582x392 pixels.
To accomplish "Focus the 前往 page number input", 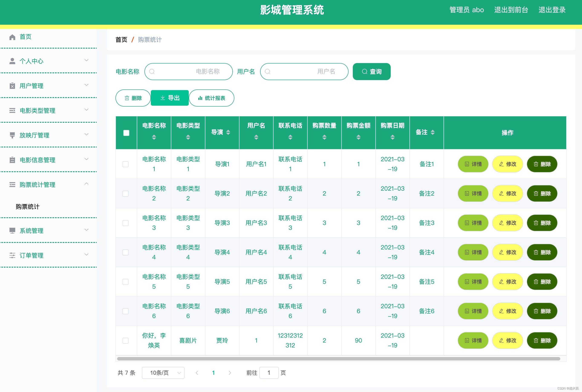I will 269,373.
